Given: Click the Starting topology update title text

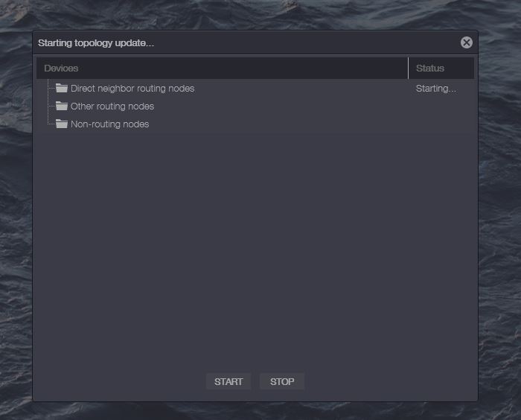Looking at the screenshot, I should pyautogui.click(x=96, y=43).
